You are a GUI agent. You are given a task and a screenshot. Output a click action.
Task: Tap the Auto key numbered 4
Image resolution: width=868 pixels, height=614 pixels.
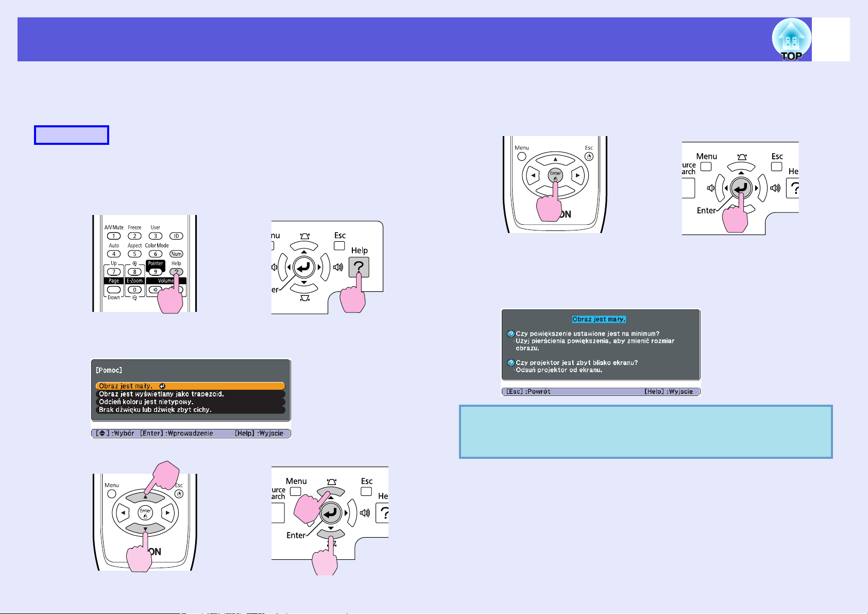(114, 254)
